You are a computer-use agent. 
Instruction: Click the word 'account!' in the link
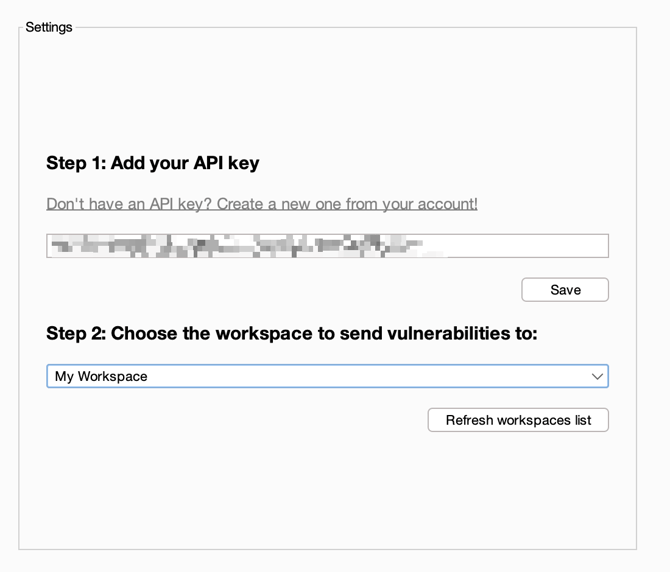pos(447,204)
